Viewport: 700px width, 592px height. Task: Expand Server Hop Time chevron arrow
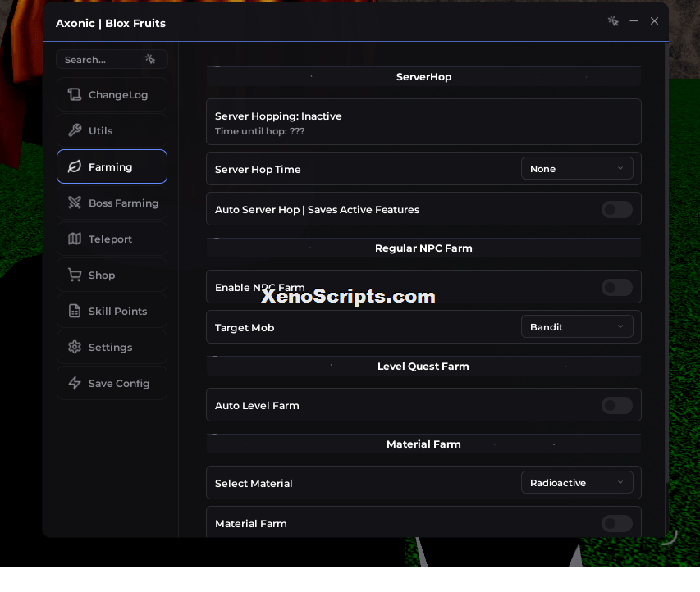(620, 169)
